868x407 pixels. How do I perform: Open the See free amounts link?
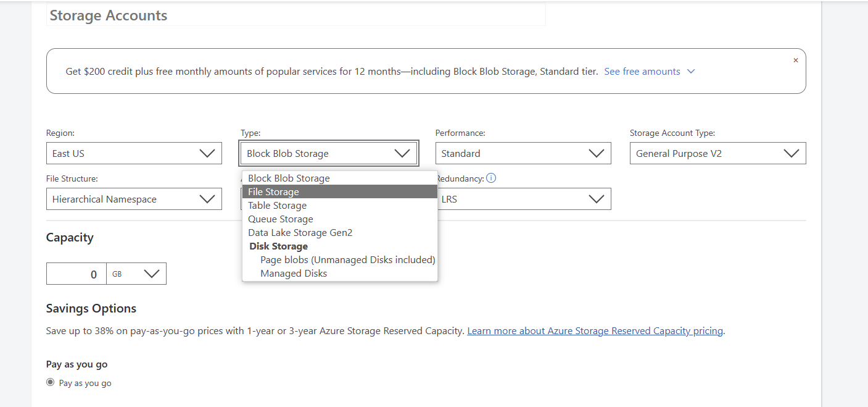(x=642, y=72)
